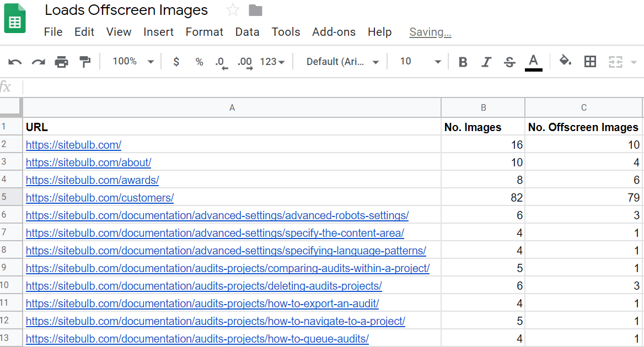The height and width of the screenshot is (347, 644).
Task: Open the borders tool
Action: pos(590,62)
